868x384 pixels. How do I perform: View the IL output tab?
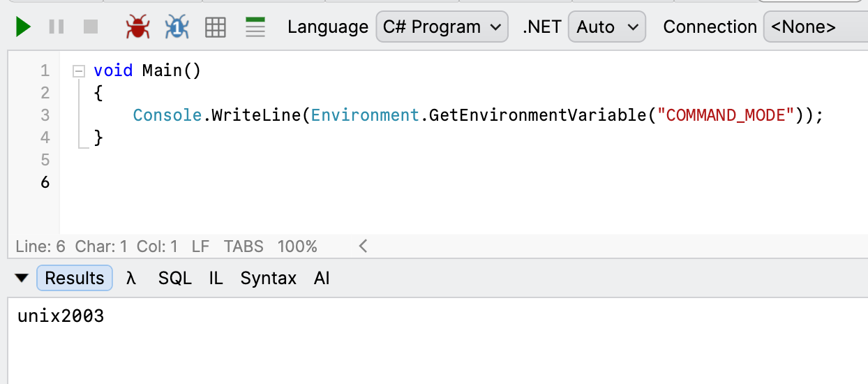click(x=216, y=279)
